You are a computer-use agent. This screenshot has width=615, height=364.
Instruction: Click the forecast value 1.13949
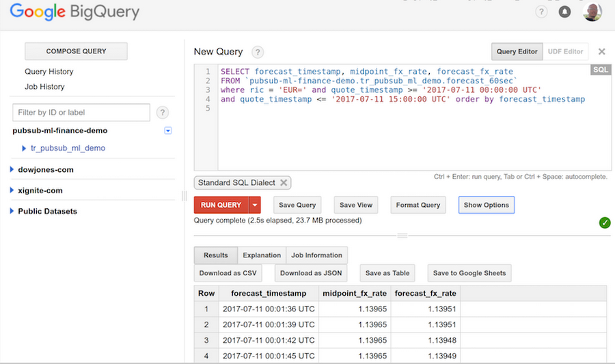coord(442,356)
